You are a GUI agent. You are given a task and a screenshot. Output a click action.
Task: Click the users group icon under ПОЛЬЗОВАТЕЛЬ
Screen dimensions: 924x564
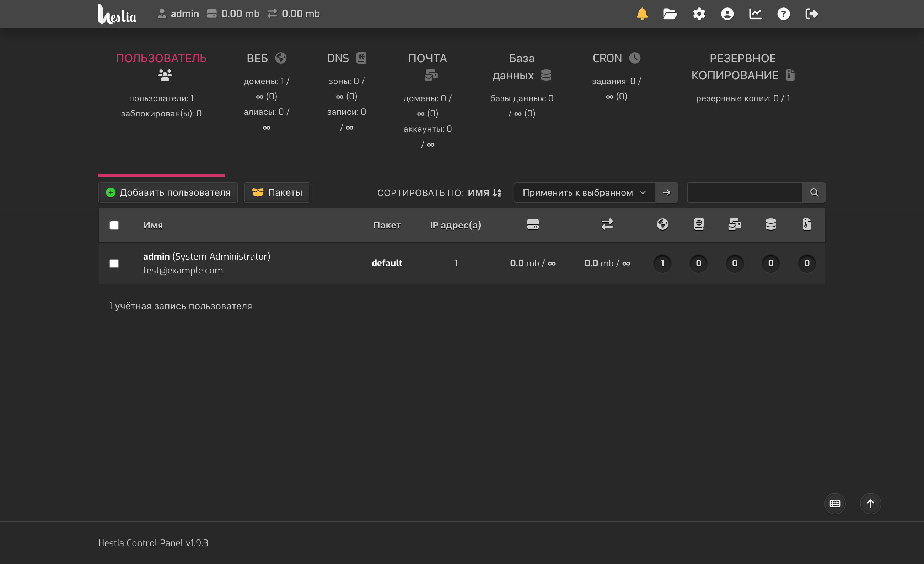[x=165, y=75]
